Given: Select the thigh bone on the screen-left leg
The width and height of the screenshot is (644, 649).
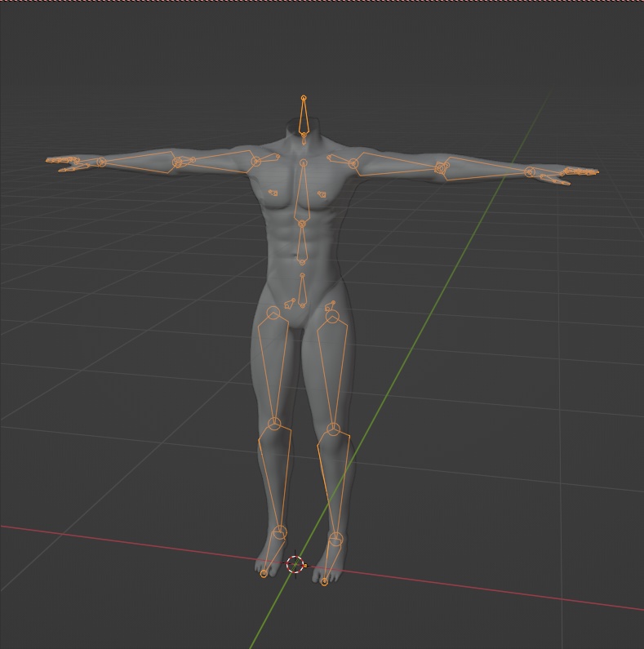Looking at the screenshot, I should pyautogui.click(x=273, y=368).
